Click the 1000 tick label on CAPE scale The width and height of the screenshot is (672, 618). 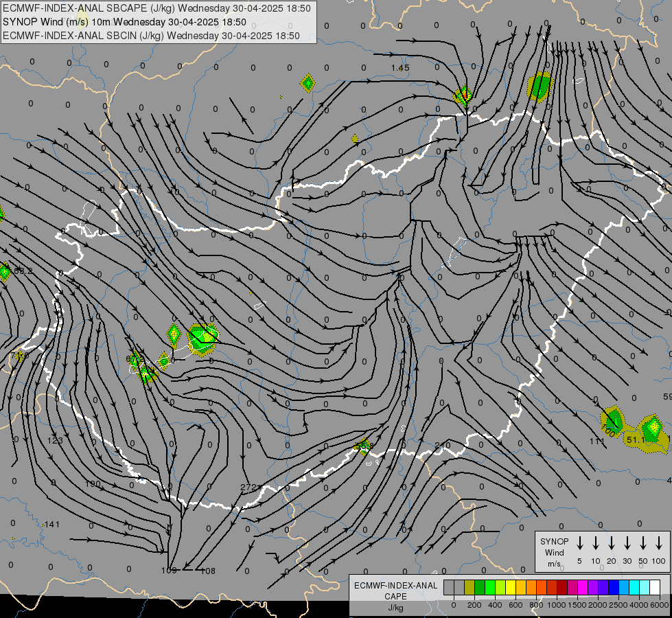(557, 605)
